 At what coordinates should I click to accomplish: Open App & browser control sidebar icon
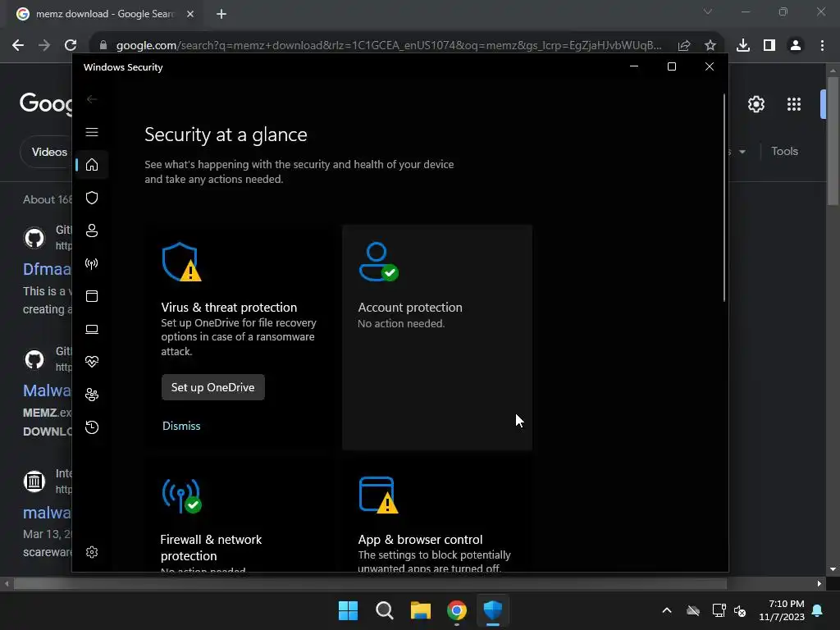point(92,296)
